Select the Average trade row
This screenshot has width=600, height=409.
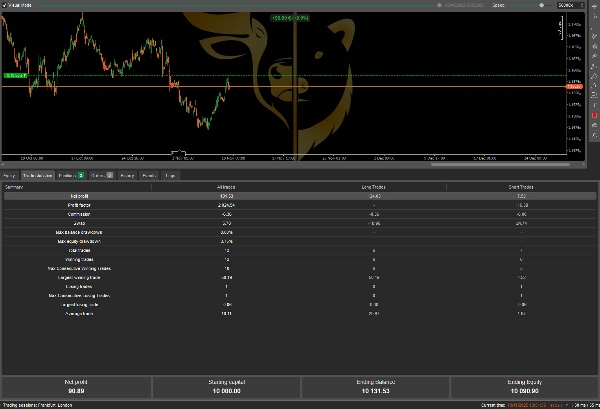point(300,314)
